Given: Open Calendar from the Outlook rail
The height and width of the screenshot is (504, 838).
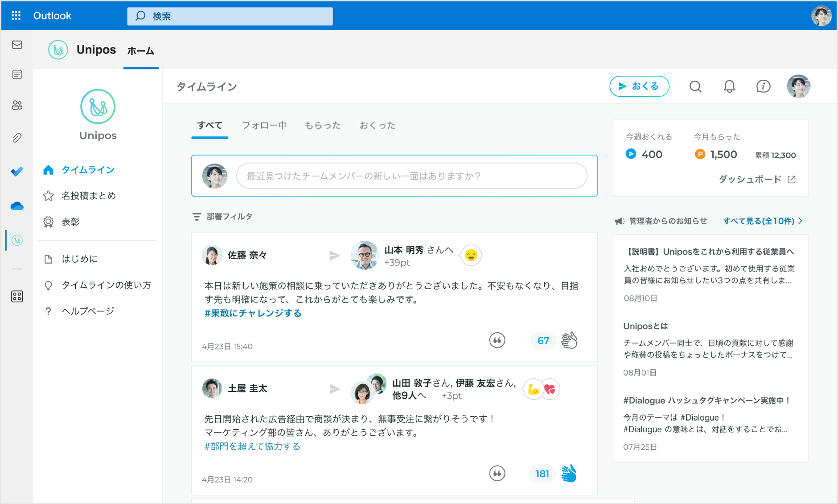Looking at the screenshot, I should (17, 74).
